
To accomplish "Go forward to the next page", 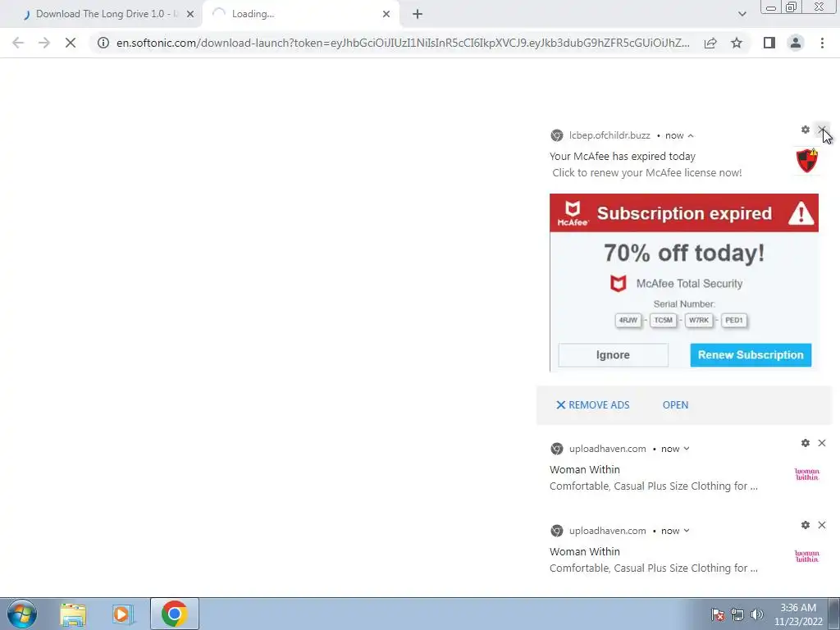I will click(44, 43).
